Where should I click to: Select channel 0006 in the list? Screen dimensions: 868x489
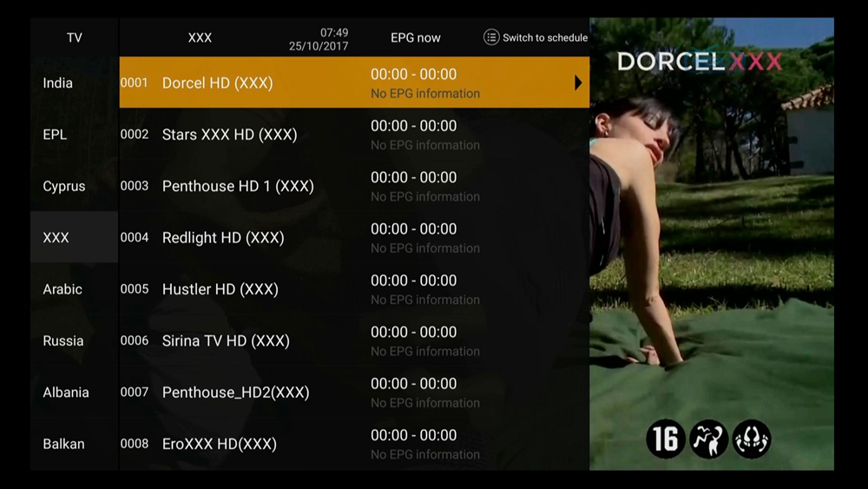click(x=354, y=340)
